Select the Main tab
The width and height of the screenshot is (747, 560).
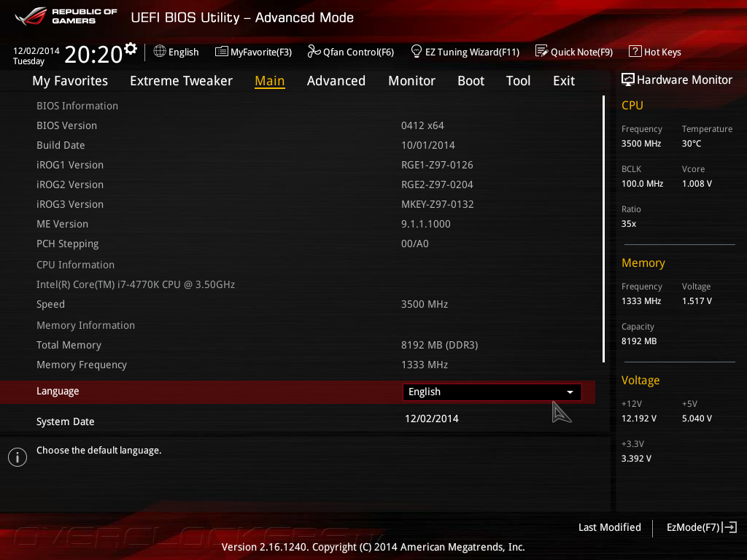click(x=270, y=81)
